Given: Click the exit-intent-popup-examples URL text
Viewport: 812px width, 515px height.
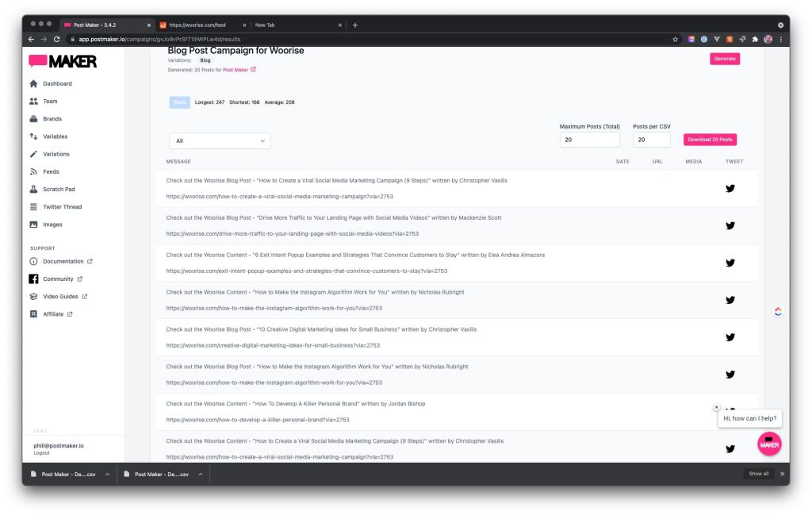Looking at the screenshot, I should click(307, 271).
